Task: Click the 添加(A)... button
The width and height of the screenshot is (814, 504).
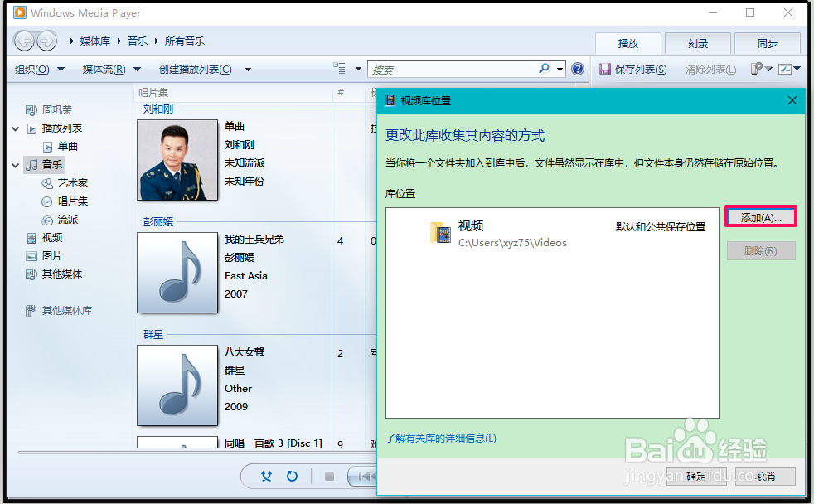Action: tap(760, 216)
